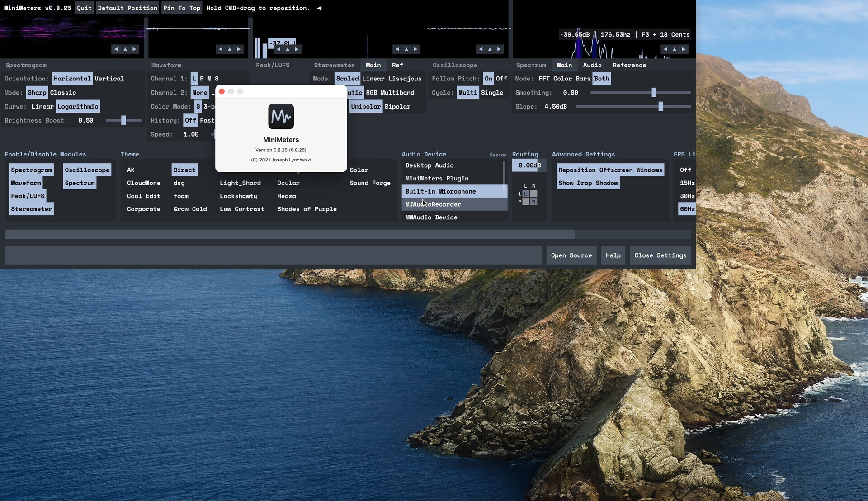
Task: Toggle Show Drop Shadow setting
Action: click(x=588, y=183)
